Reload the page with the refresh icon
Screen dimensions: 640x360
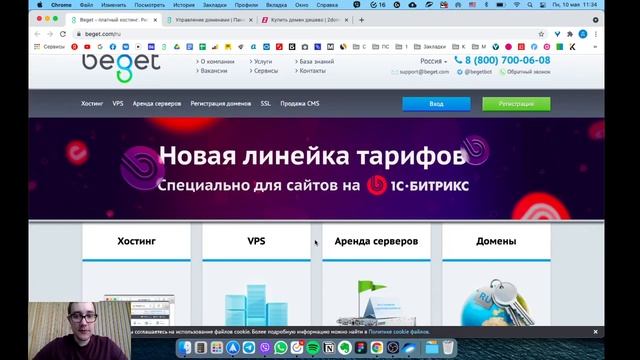[62, 34]
